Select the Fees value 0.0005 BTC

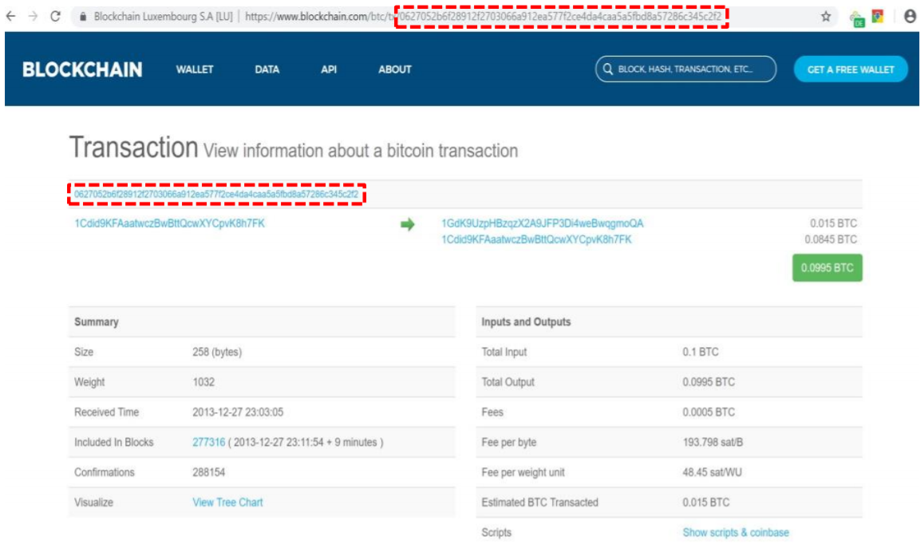click(709, 412)
